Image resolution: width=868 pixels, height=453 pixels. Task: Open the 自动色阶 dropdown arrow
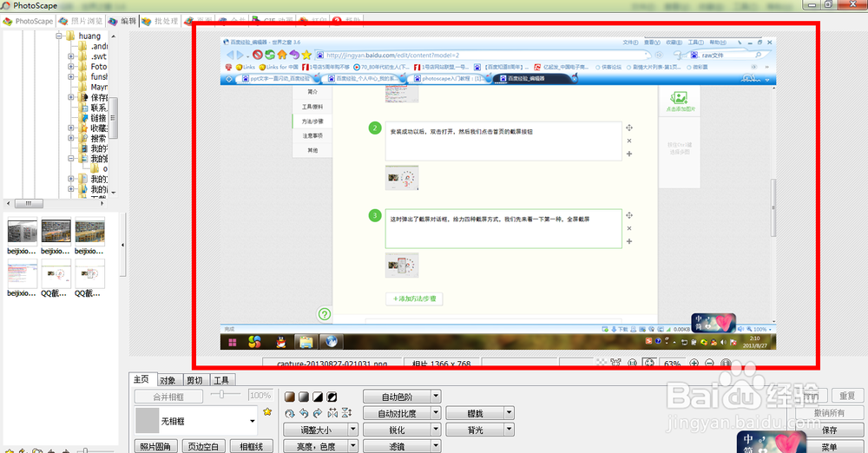click(x=436, y=397)
